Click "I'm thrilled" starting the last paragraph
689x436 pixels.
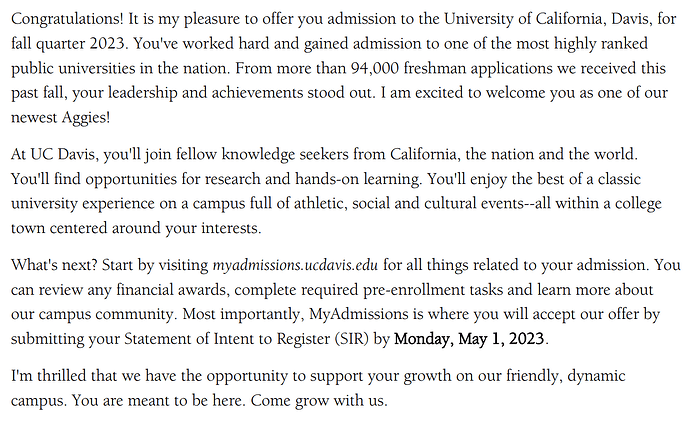click(x=47, y=375)
